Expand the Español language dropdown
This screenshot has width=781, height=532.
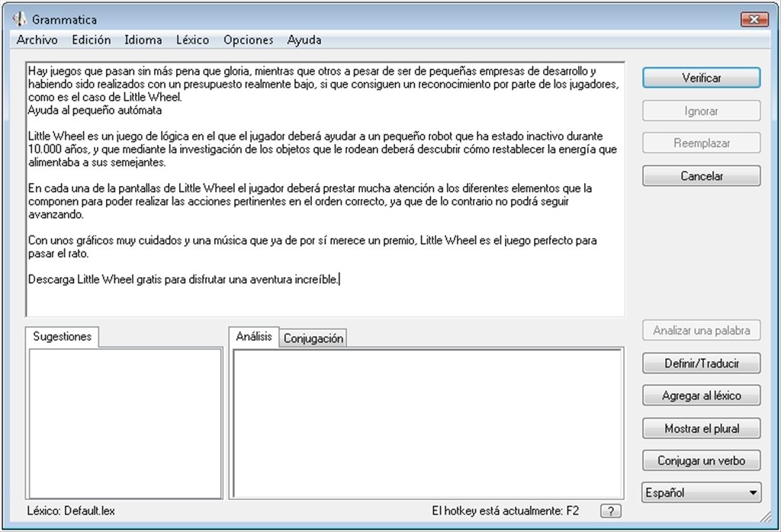(x=702, y=492)
